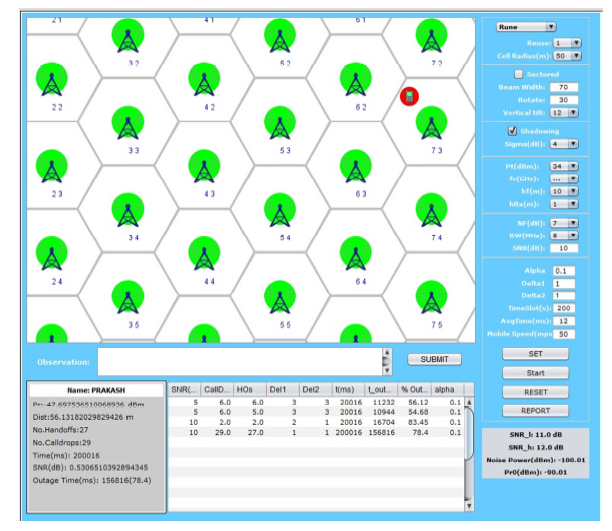Click the Observation text field

[x=238, y=361]
